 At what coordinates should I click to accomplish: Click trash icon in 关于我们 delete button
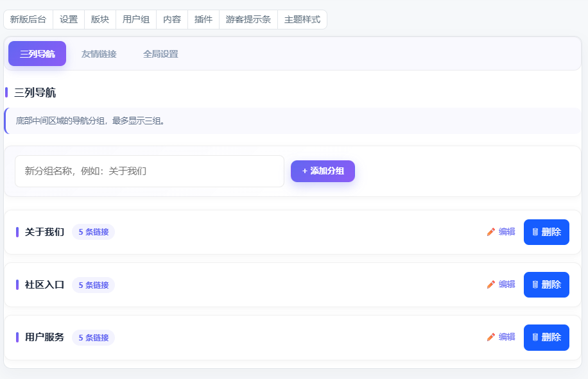click(535, 232)
